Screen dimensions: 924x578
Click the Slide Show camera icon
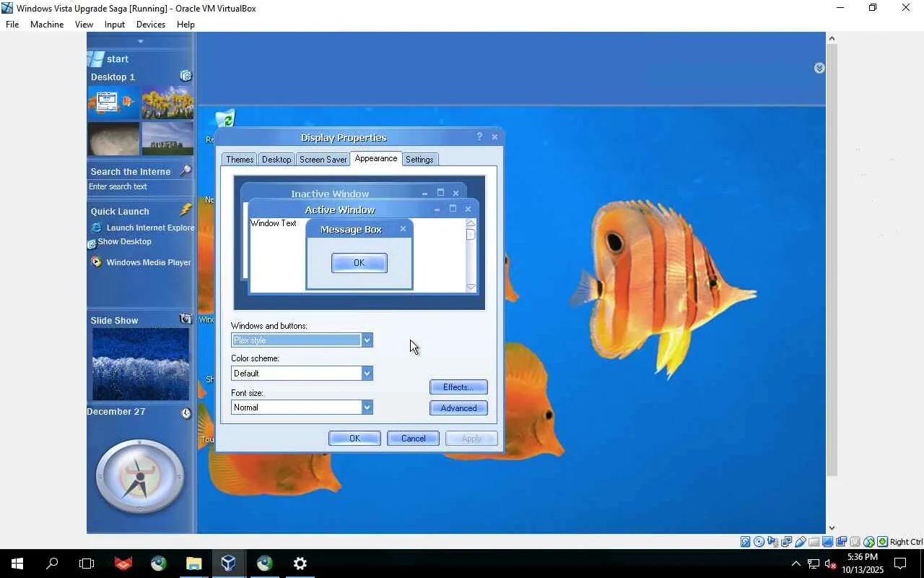[x=186, y=319]
